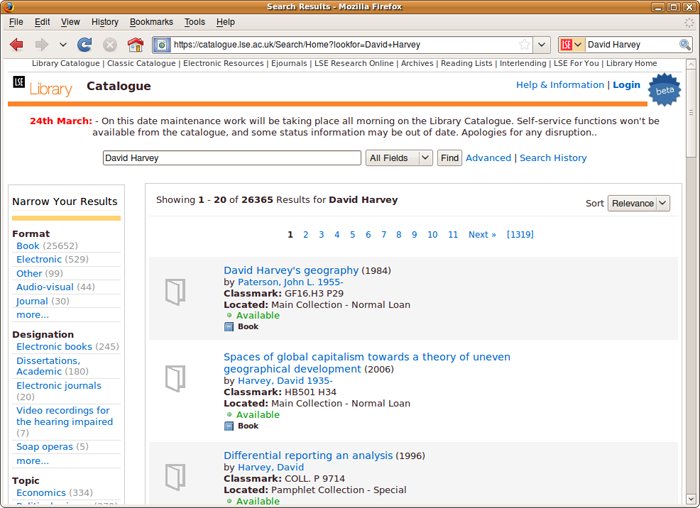The width and height of the screenshot is (700, 508).
Task: Open author Paterson, John L. 1955-
Action: [x=291, y=282]
